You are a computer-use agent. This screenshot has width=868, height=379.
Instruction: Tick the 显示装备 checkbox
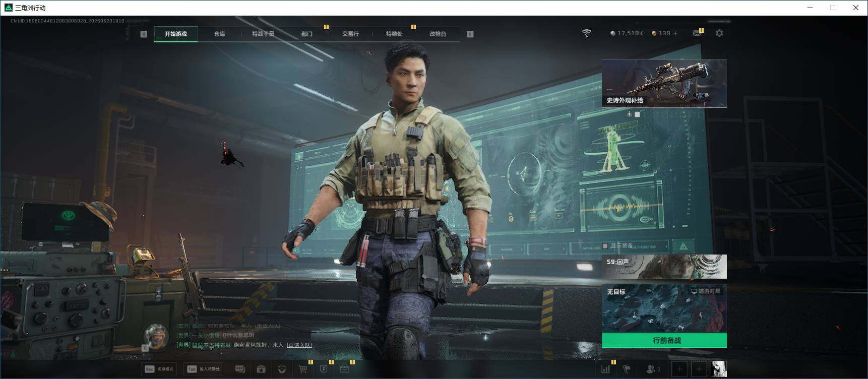tap(605, 246)
